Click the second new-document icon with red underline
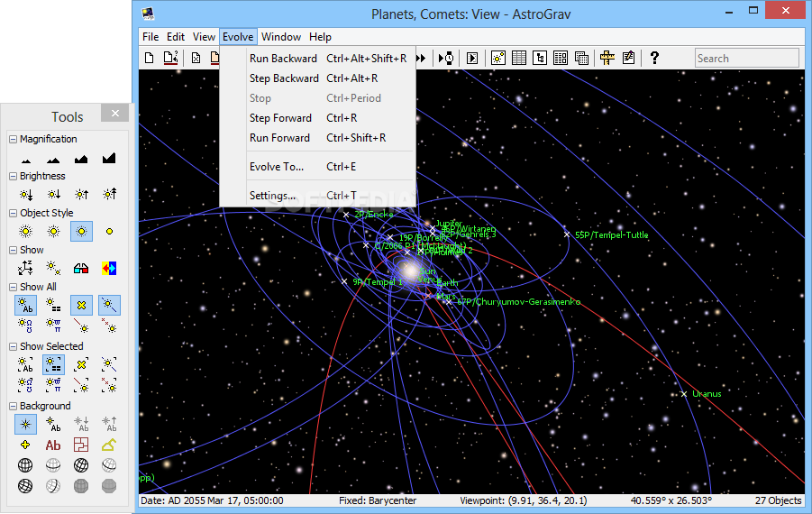 click(171, 58)
